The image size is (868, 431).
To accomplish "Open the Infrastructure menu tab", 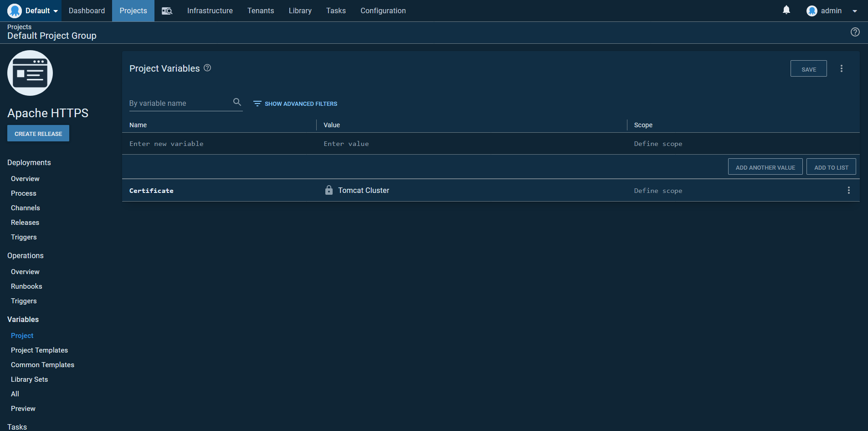I will [210, 11].
